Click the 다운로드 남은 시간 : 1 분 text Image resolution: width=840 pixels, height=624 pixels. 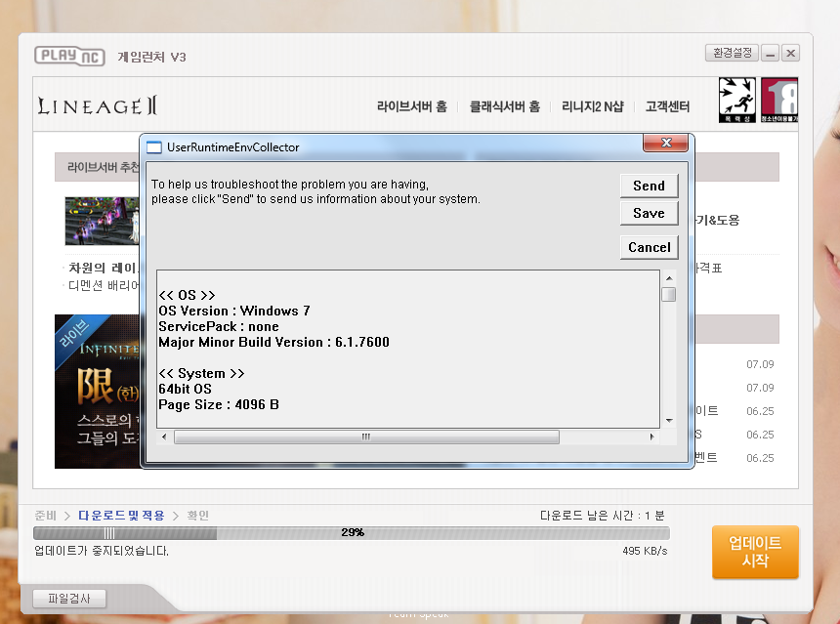[x=602, y=516]
